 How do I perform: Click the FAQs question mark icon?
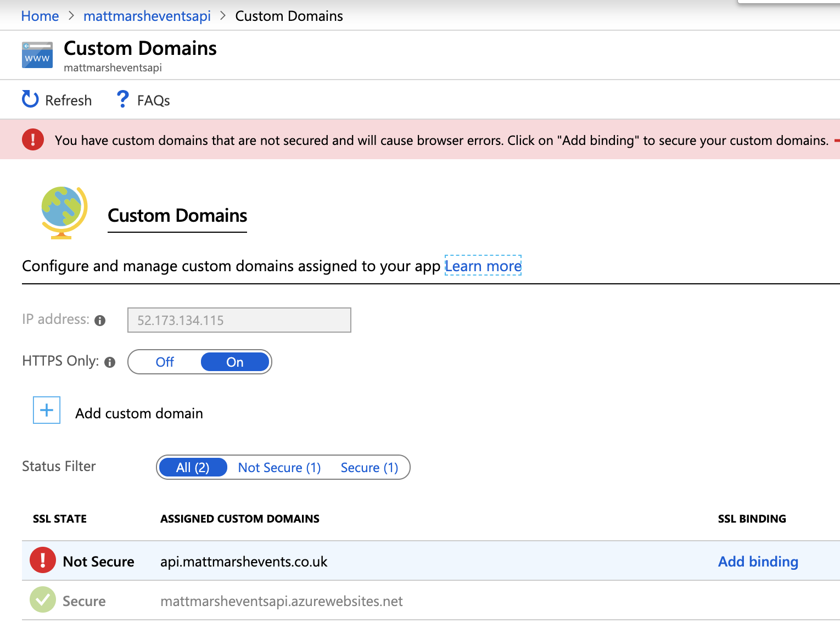coord(122,99)
